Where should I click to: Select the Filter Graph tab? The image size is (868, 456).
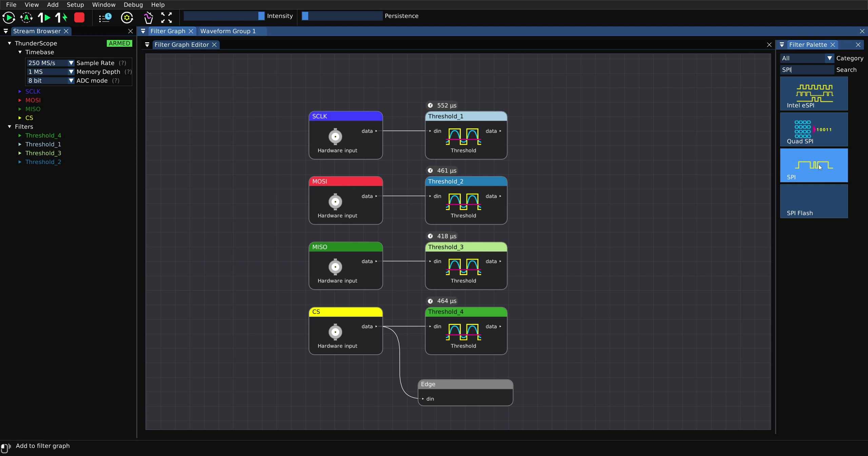point(167,31)
